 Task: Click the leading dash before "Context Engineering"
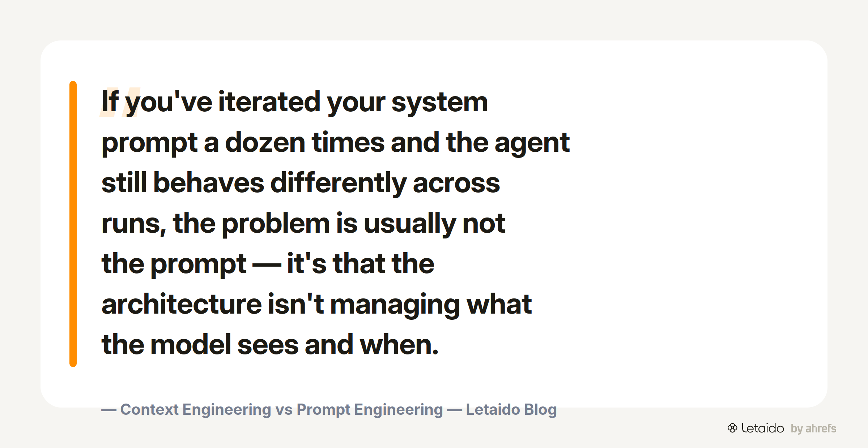(x=109, y=410)
